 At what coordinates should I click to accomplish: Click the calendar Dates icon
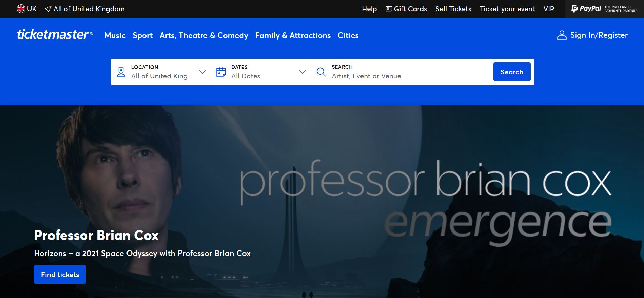(x=221, y=72)
